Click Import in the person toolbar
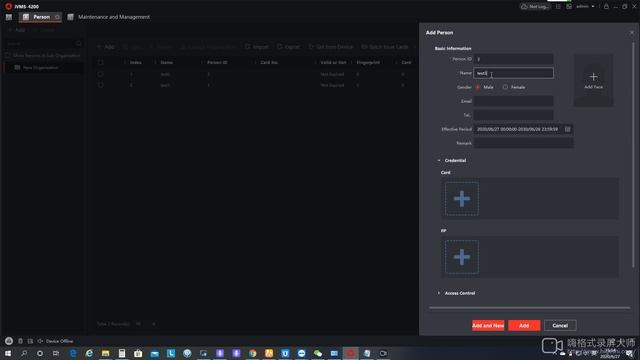The height and width of the screenshot is (360, 640). 257,47
